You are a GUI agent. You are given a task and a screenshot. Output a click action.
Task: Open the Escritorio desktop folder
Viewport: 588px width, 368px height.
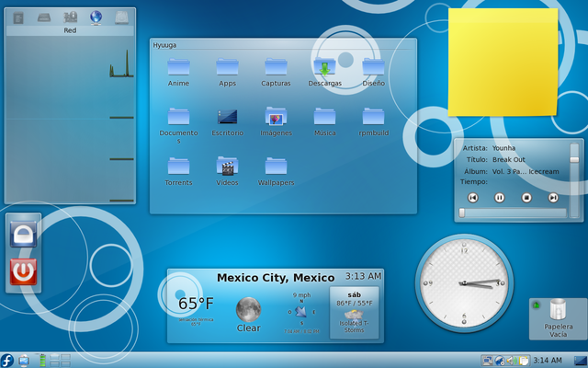point(227,121)
